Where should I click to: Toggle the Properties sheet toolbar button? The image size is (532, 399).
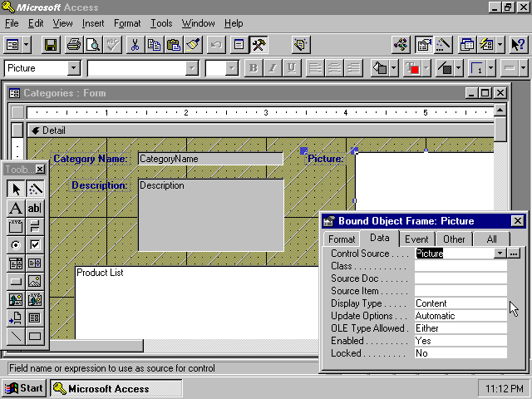point(423,45)
